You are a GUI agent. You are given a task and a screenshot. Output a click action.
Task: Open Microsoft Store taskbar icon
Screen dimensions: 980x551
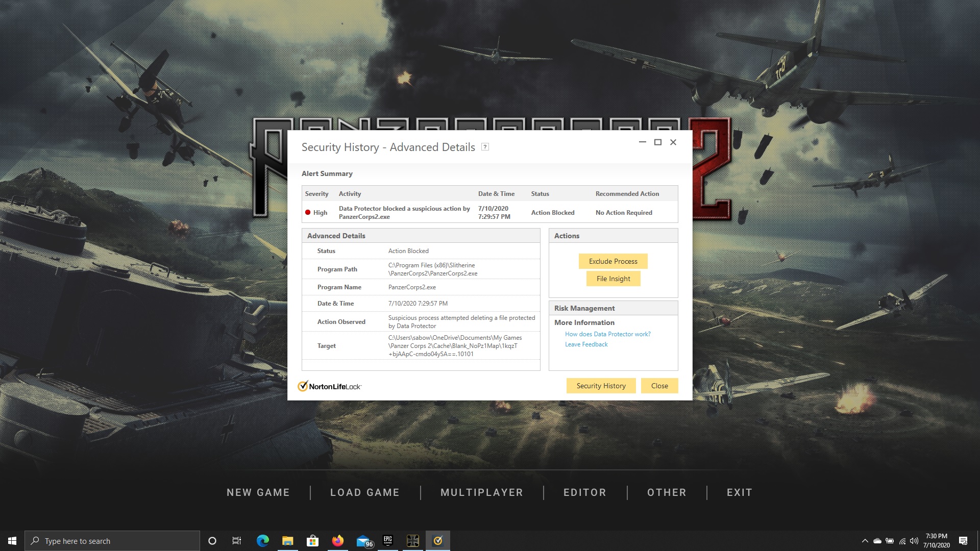(x=312, y=541)
